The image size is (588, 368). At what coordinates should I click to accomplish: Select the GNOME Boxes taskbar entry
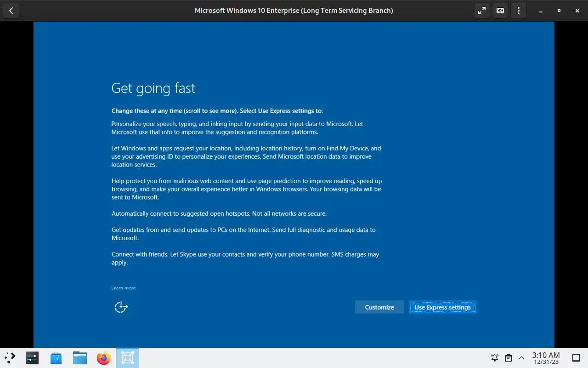tap(128, 358)
